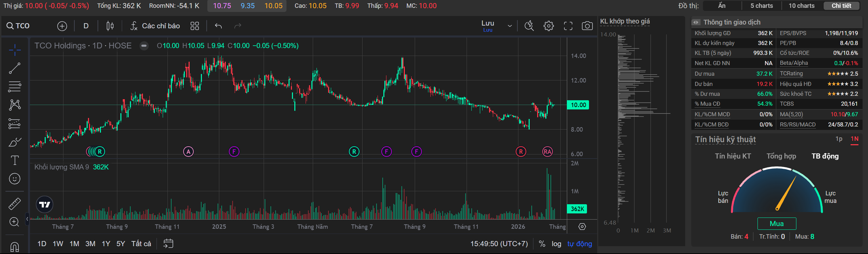The image size is (868, 254).
Task: Expand the Lưu layout dropdown arrow
Action: coord(510,26)
